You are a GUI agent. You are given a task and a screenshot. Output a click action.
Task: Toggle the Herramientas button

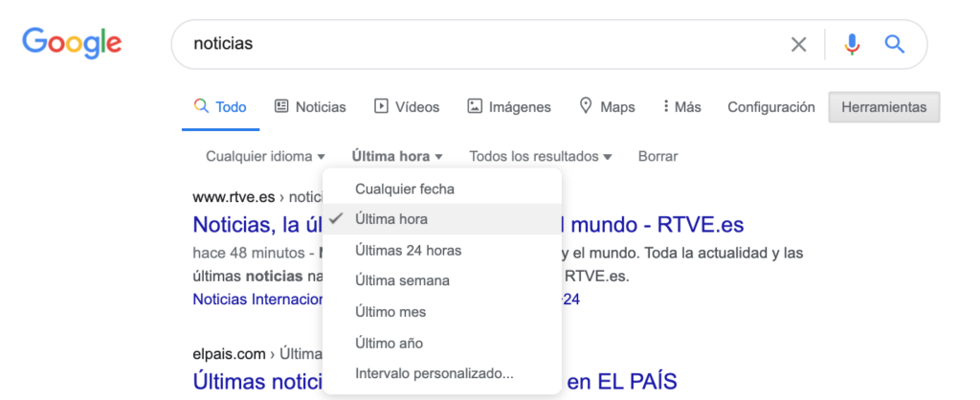883,107
